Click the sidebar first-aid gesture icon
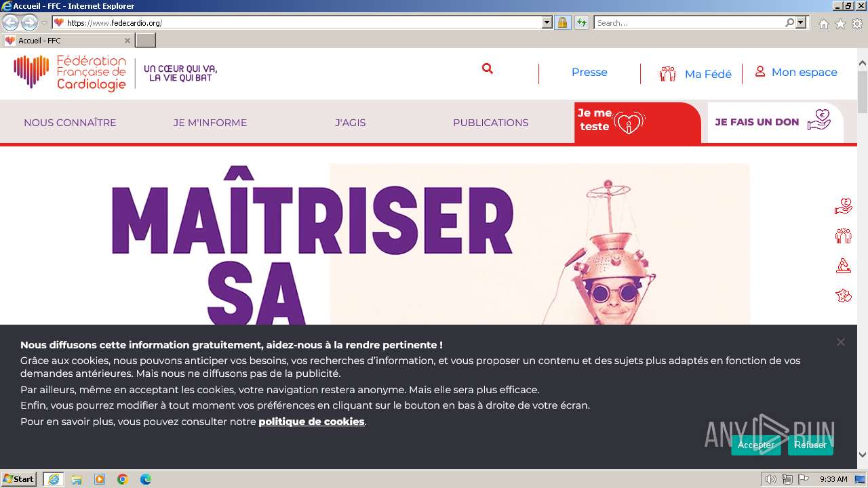 click(844, 266)
